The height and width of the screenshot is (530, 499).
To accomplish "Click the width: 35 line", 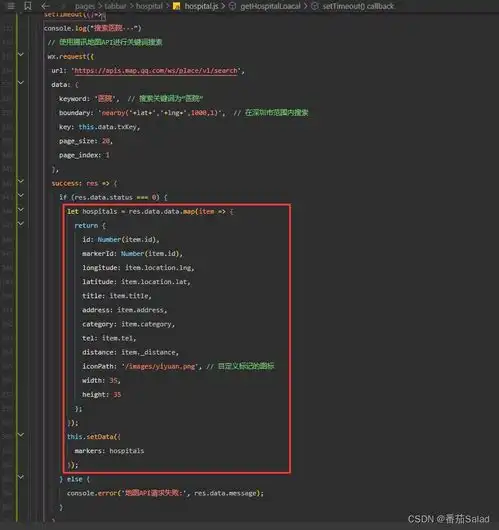I will point(101,381).
